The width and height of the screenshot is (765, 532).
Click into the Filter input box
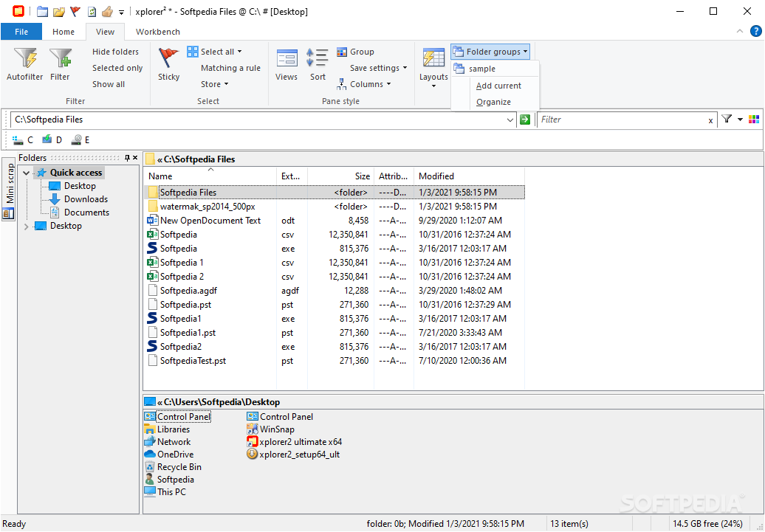pyautogui.click(x=620, y=120)
